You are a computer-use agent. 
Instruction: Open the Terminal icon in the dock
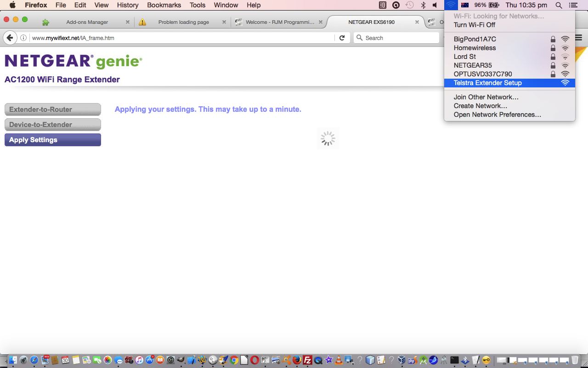454,360
